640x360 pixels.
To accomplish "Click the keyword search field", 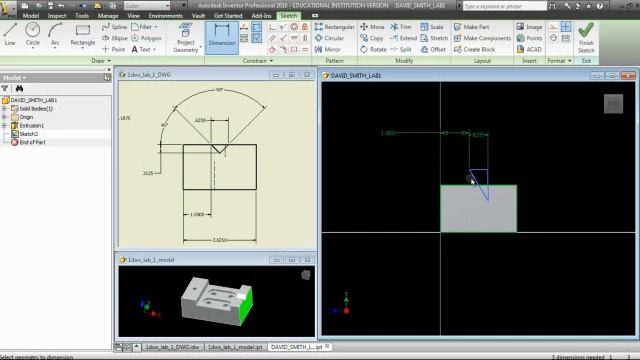I will (504, 6).
